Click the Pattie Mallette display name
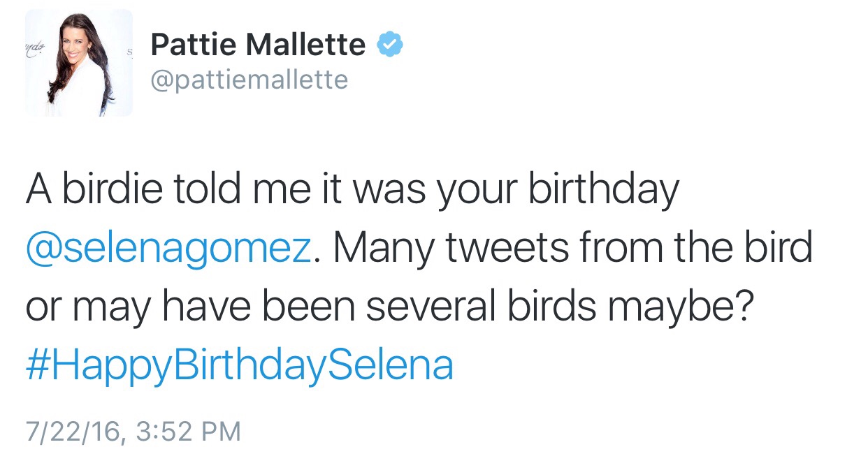 click(x=258, y=46)
